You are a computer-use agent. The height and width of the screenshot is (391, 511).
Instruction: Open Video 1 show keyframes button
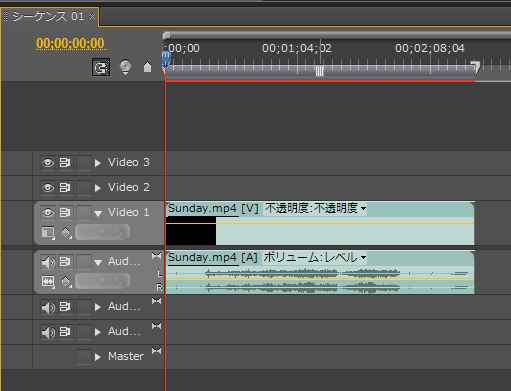pos(66,233)
